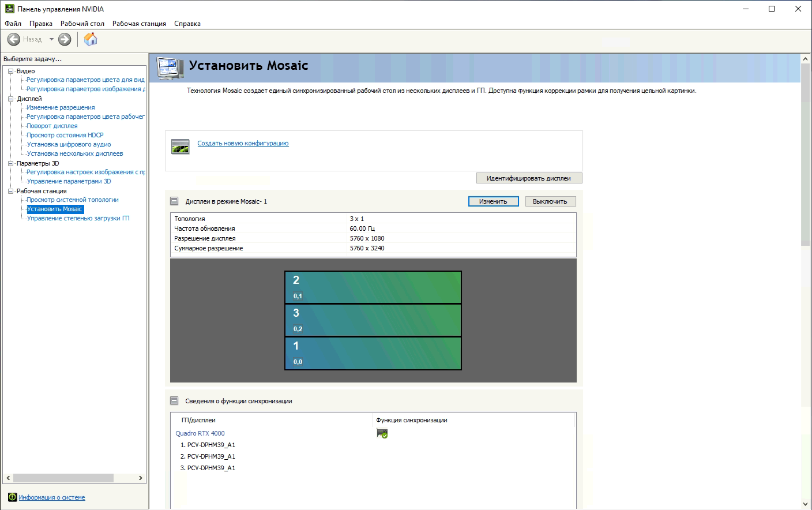Select Установка нескольких дисплеев task
Image resolution: width=812 pixels, height=510 pixels.
pos(75,153)
